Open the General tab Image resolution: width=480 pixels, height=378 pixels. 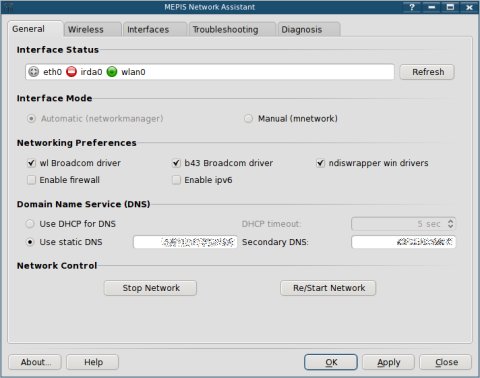[35, 29]
